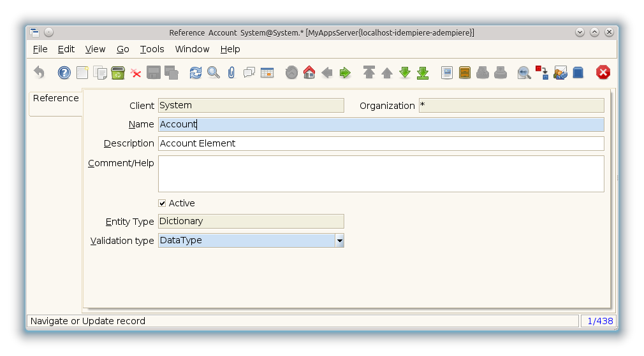Screen dimensions: 644x356
Task: Click the Attachment paperclip icon
Action: (231, 73)
